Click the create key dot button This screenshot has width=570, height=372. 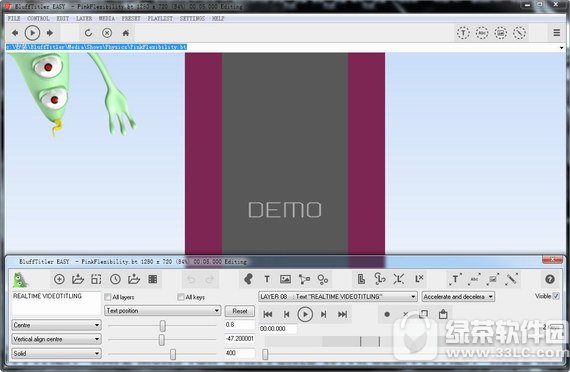click(x=387, y=314)
